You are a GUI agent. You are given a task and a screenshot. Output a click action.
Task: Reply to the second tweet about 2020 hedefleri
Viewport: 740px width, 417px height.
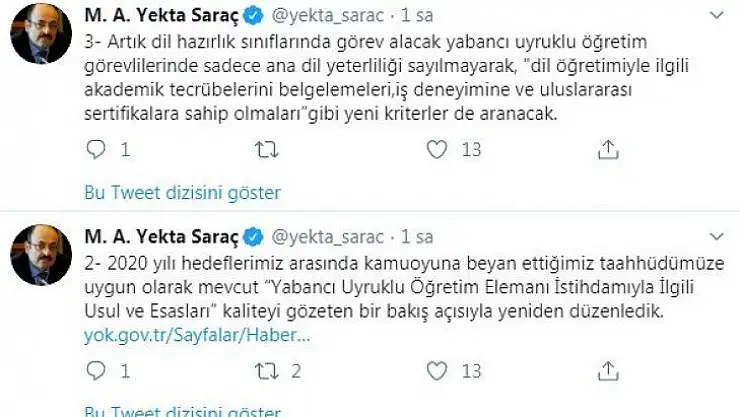click(96, 372)
